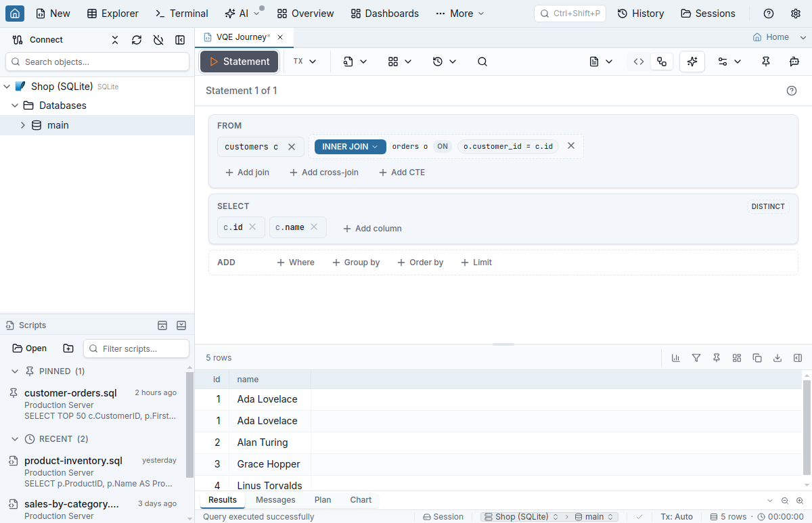Open the Explorer menu item
Viewport: 812px width, 523px height.
point(113,14)
